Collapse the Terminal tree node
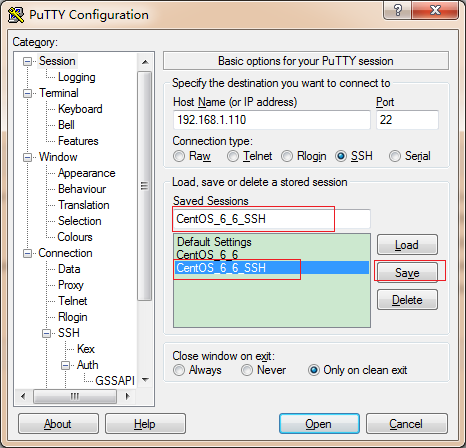The height and width of the screenshot is (448, 466). point(27,93)
